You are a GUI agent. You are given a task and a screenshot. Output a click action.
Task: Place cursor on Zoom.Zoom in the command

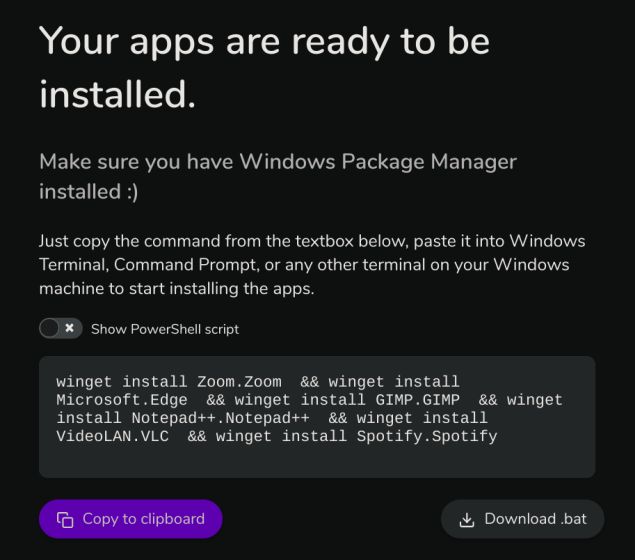239,382
